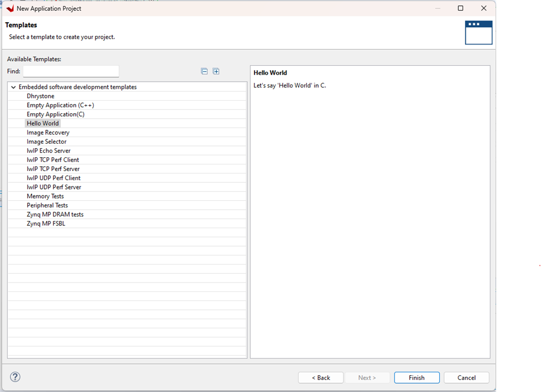Click the "Let's say 'Hello World' in C." text
This screenshot has height=392, width=541.
[289, 85]
